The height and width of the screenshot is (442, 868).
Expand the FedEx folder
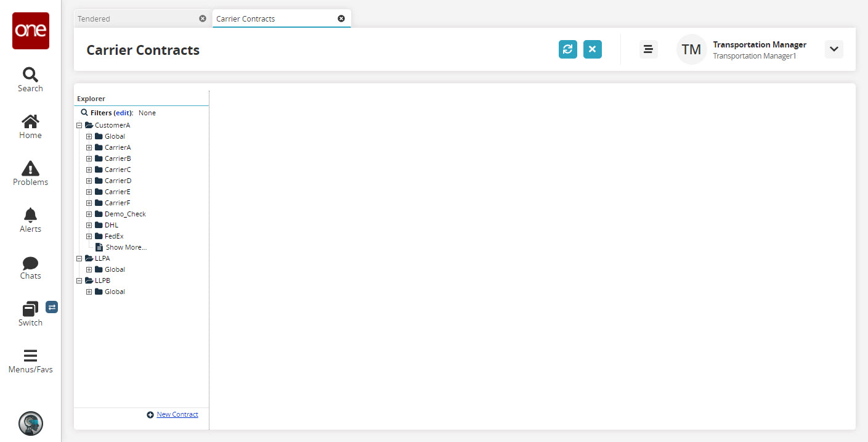[89, 236]
